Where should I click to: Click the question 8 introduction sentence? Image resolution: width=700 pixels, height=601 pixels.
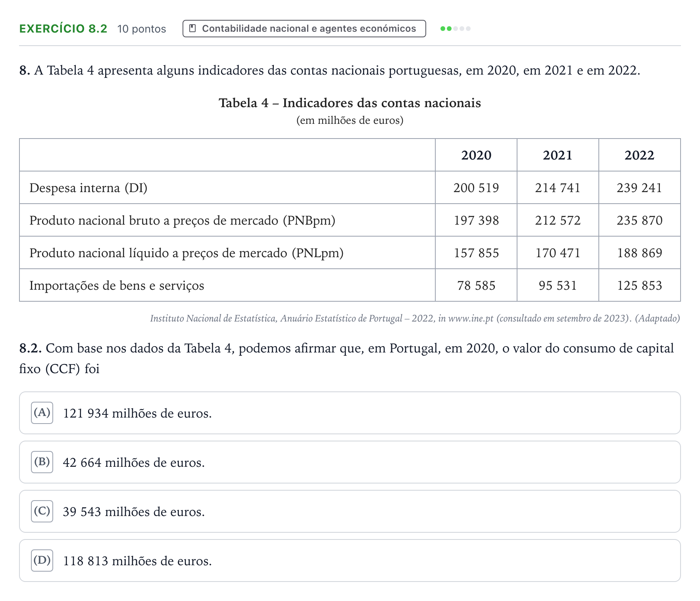330,70
